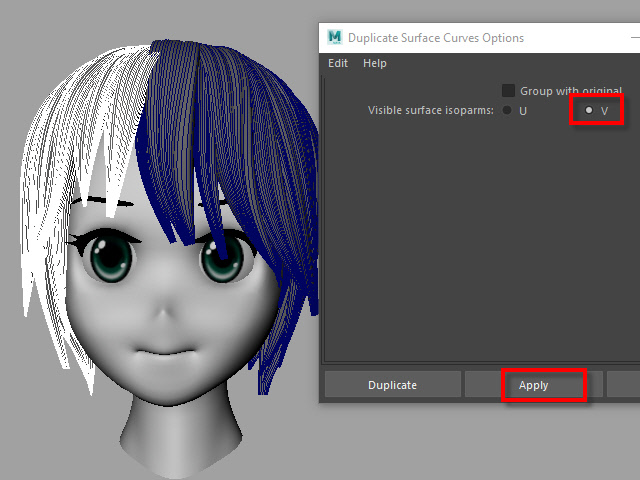Click the empty options panel area
Image resolution: width=640 pixels, height=480 pixels.
470,250
